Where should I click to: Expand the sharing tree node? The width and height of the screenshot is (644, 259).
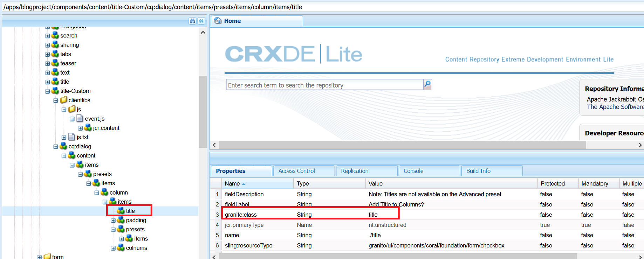click(47, 45)
